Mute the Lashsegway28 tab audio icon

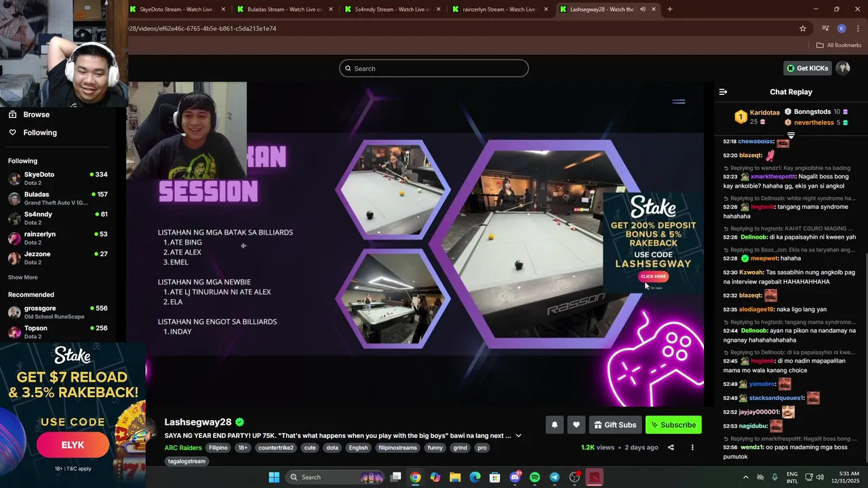[x=643, y=9]
